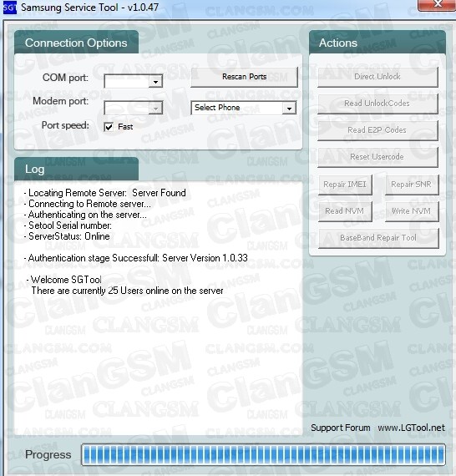Click the Direct Unlock button
This screenshot has height=476, width=456.
[x=377, y=77]
